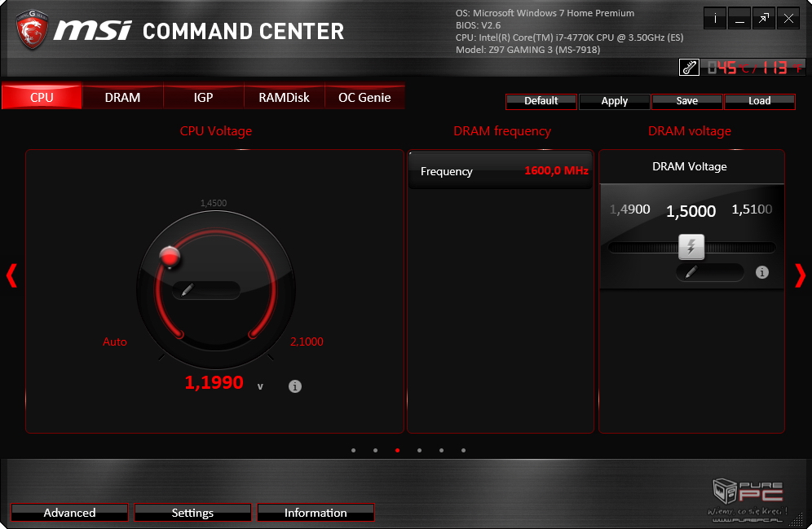Click the red knob on CPU Voltage dial

click(x=170, y=257)
